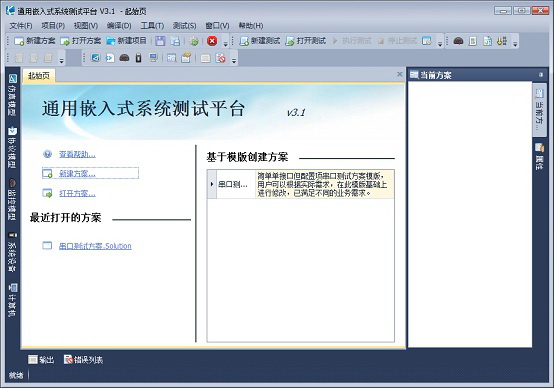This screenshot has height=388, width=554.
Task: Open the 系统设备 side panel tab
Action: pos(12,252)
